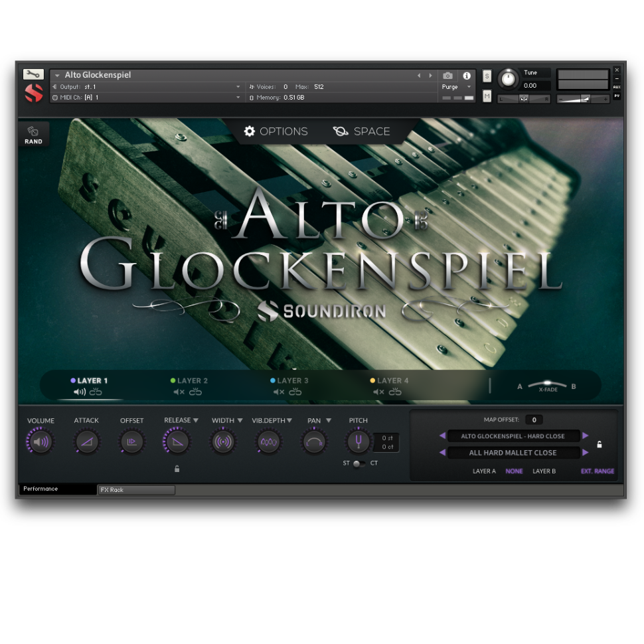Toggle the chain link icon on Layer 1
Screen dimensions: 644x644
click(x=97, y=392)
